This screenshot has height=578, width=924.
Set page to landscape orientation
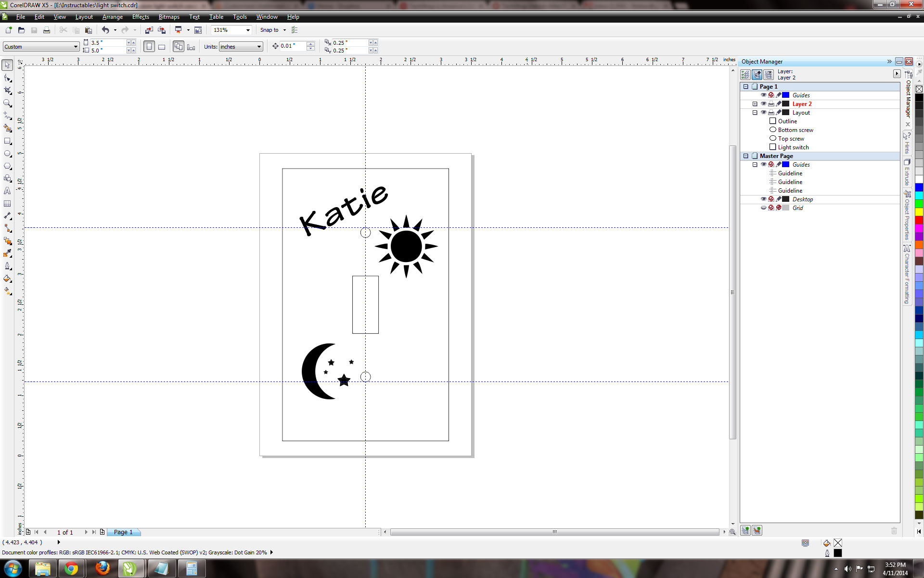point(162,46)
